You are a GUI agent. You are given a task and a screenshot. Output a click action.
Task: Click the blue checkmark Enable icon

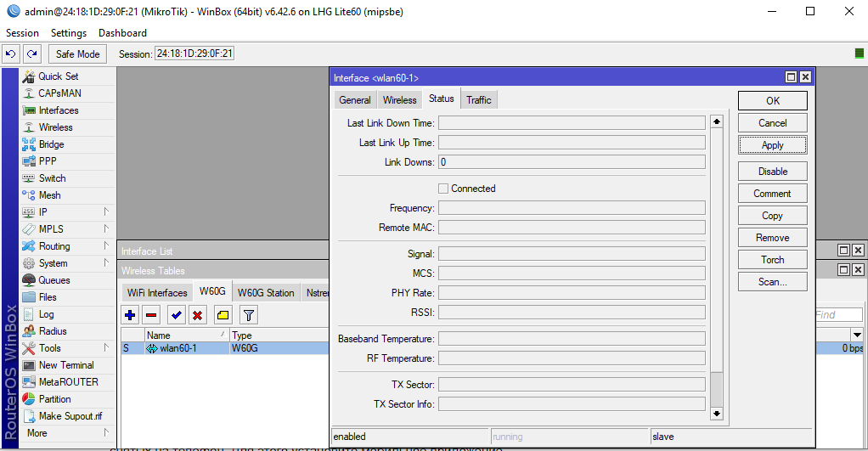tap(177, 315)
